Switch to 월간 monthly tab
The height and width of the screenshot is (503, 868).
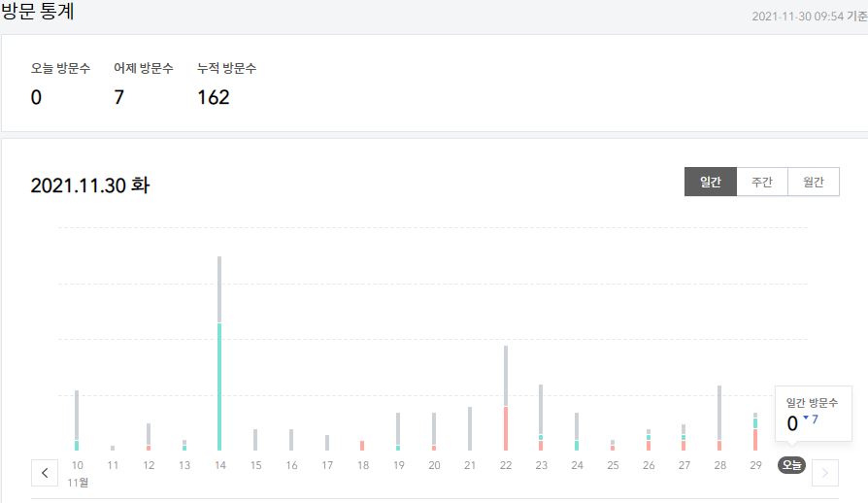click(814, 182)
